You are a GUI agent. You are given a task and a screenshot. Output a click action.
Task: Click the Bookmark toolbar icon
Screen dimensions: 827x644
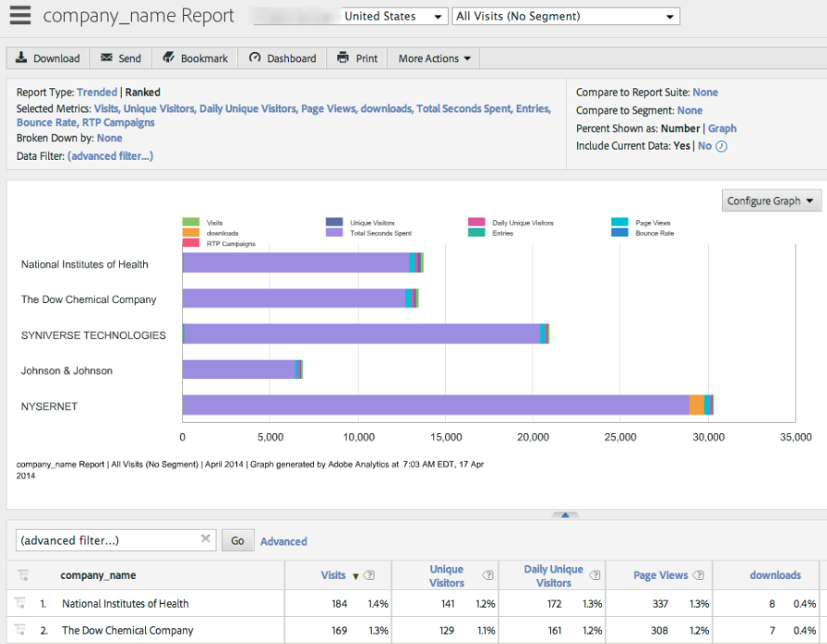click(168, 58)
